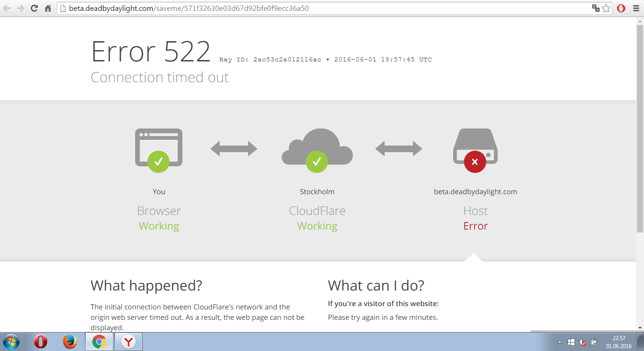Open Yandex Browser from the taskbar
The width and height of the screenshot is (644, 351).
tap(128, 342)
